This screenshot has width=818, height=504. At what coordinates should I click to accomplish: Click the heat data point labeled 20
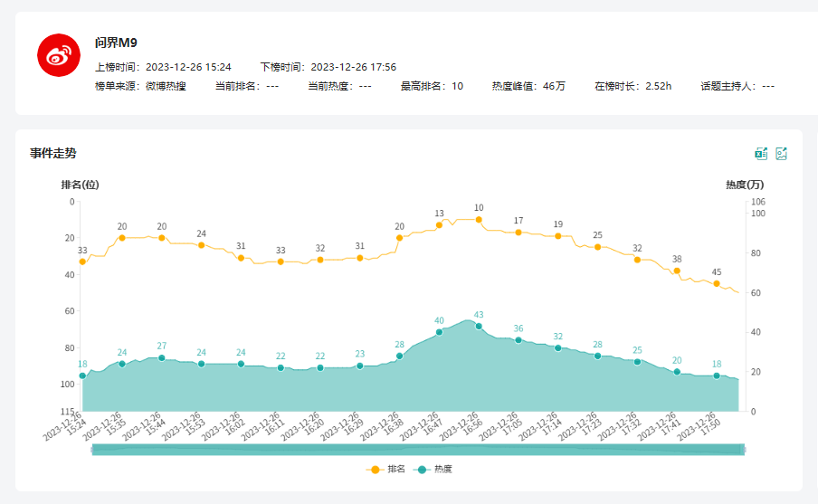click(x=677, y=372)
